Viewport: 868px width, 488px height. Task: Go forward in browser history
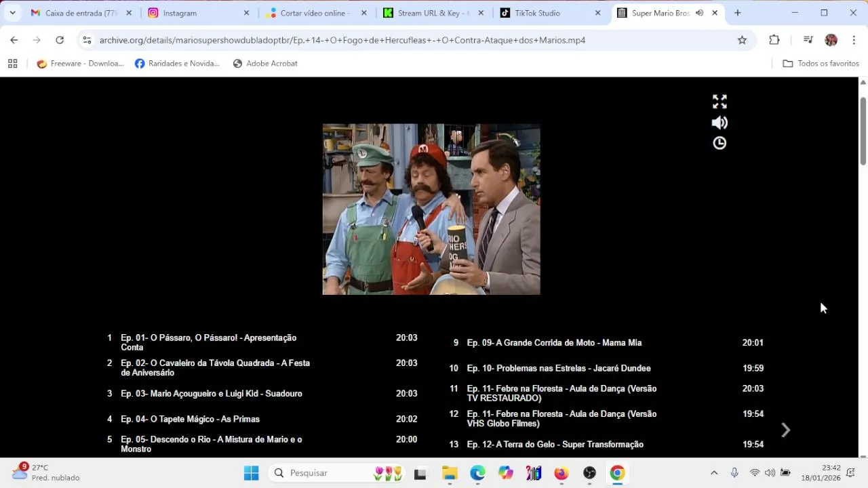(x=37, y=40)
